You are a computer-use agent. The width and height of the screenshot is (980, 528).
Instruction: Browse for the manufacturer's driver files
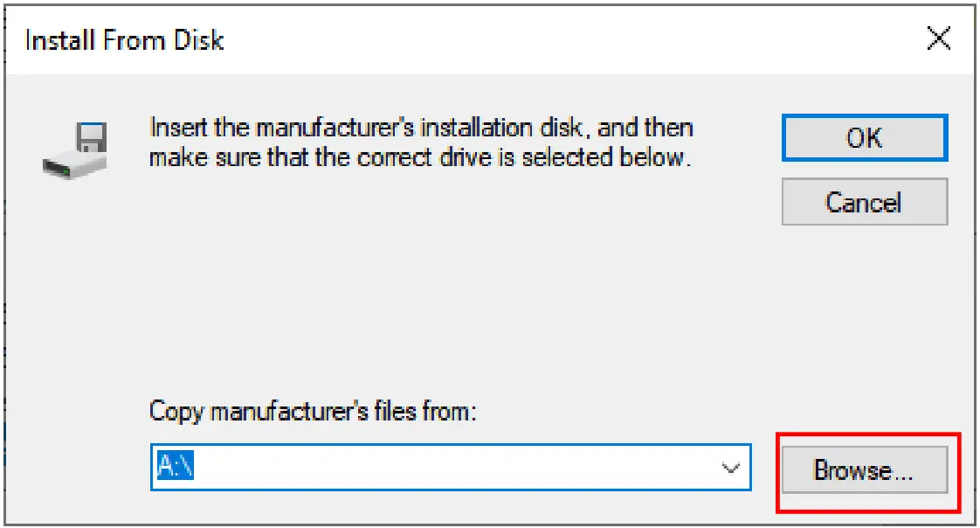click(x=863, y=470)
